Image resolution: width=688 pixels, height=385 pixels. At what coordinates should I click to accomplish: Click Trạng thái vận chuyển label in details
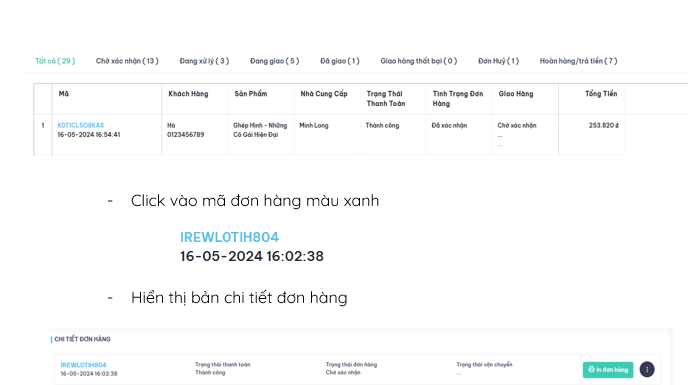point(484,364)
